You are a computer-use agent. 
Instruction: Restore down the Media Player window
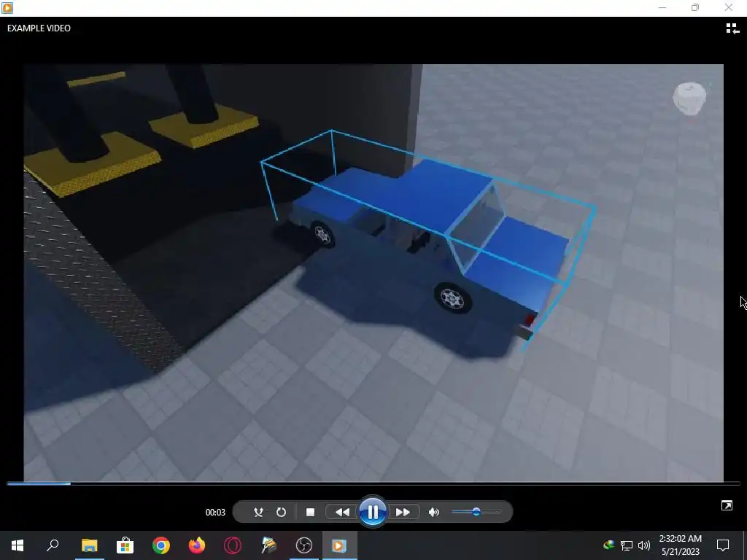click(x=695, y=7)
